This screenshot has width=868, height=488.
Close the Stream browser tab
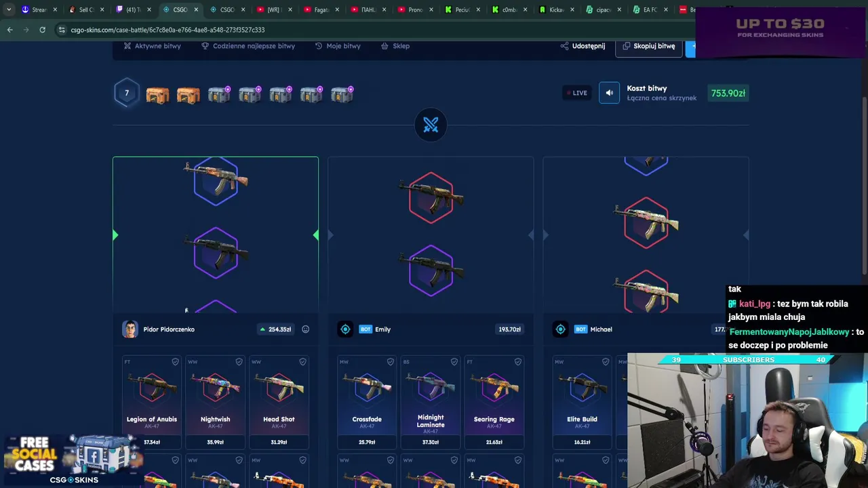[x=55, y=9]
